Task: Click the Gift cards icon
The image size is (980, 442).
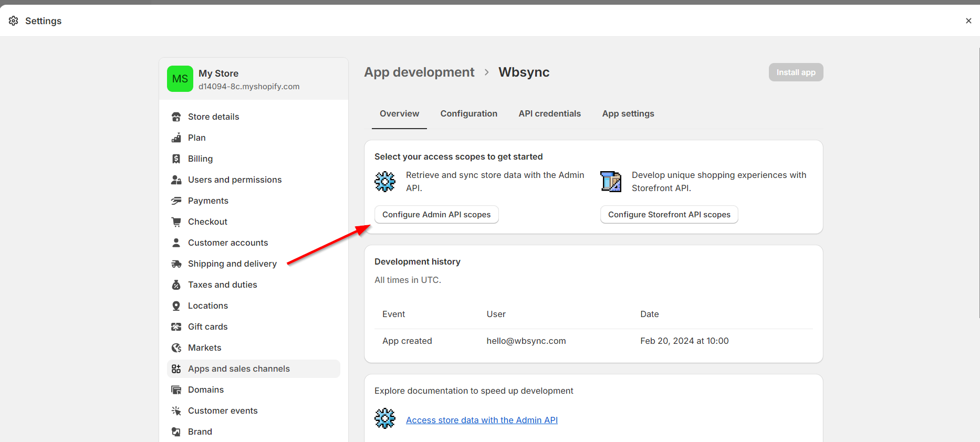Action: coord(176,327)
